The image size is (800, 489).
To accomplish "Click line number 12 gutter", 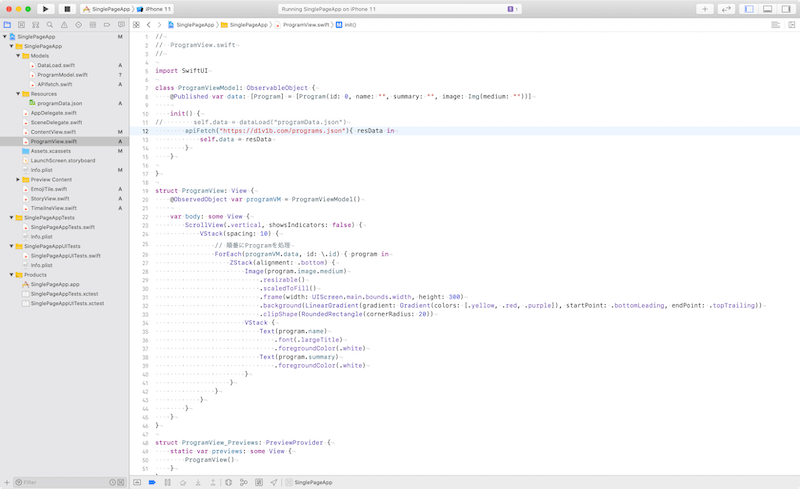I will coord(145,131).
